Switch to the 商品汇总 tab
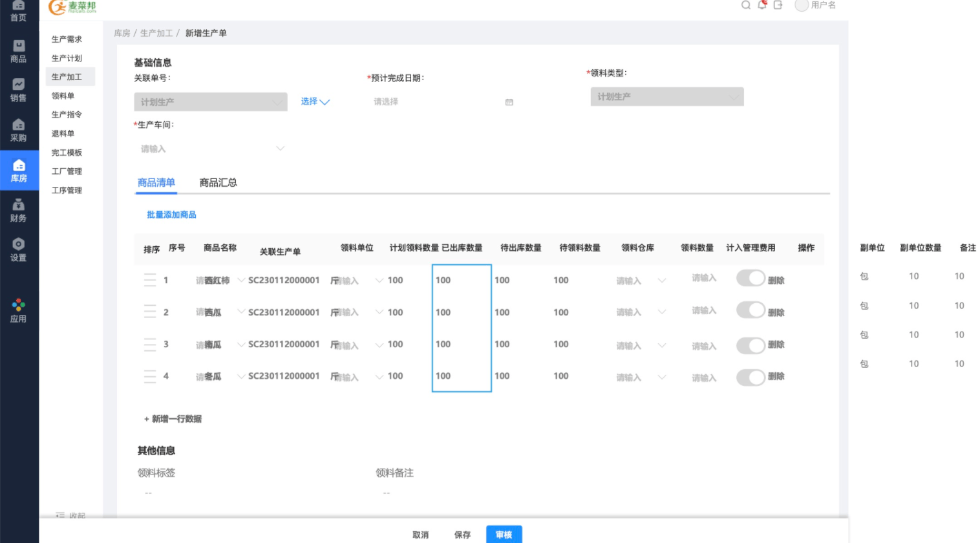 coord(218,182)
